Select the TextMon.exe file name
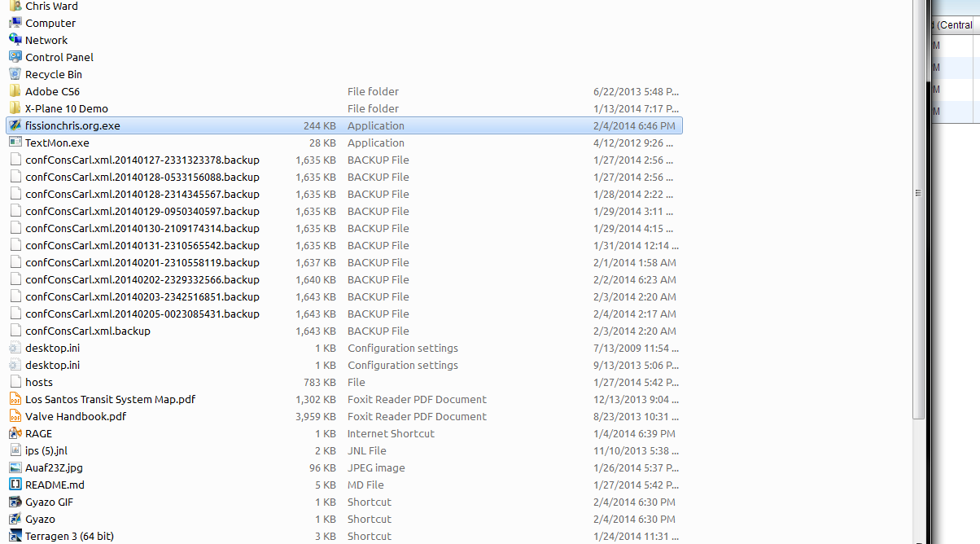 coord(57,143)
